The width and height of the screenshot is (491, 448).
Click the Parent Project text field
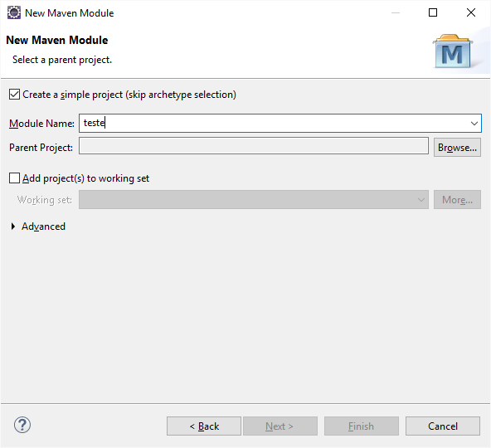(x=254, y=146)
